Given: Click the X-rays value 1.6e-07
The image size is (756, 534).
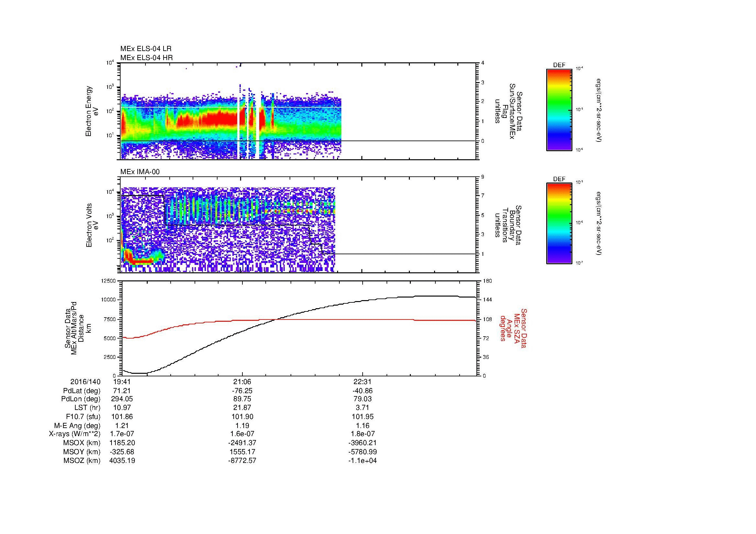Looking at the screenshot, I should click(242, 434).
